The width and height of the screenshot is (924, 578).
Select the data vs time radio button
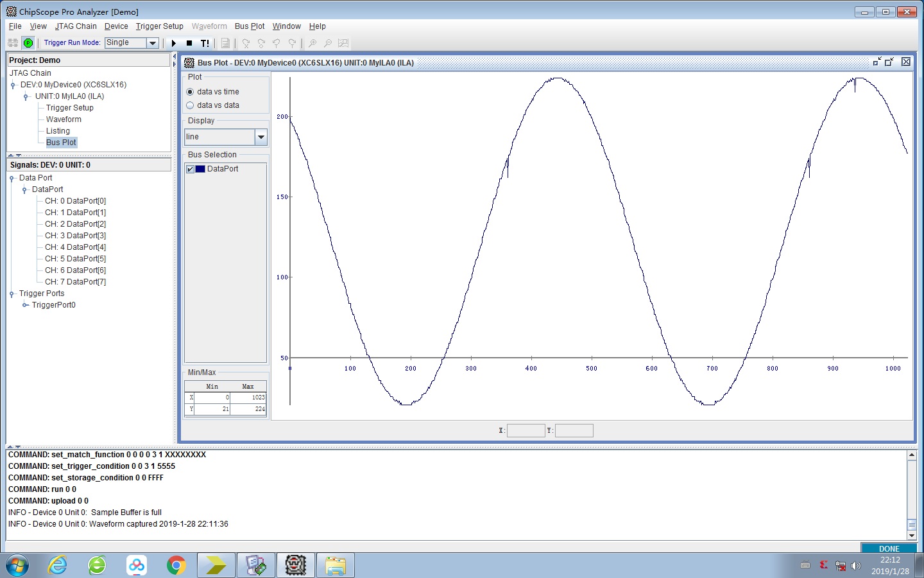coord(191,91)
